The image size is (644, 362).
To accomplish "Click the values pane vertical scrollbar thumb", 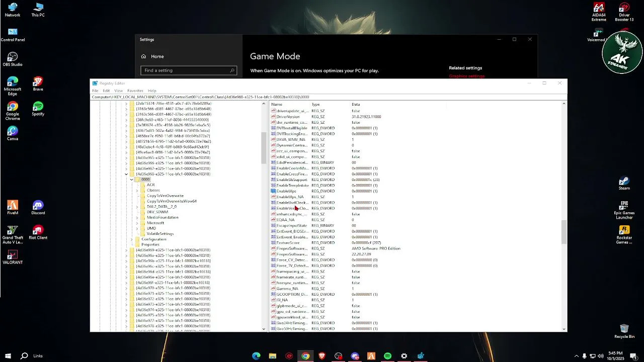I will coord(563,232).
